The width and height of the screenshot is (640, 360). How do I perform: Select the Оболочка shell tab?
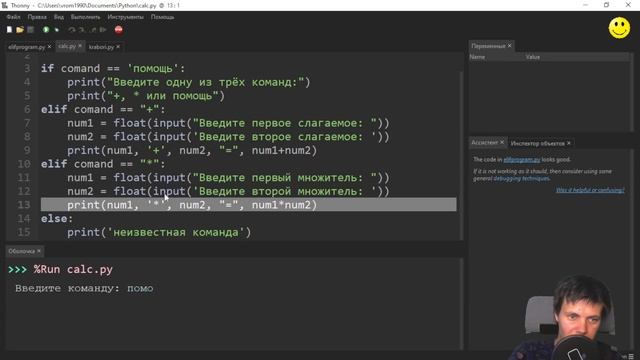pyautogui.click(x=22, y=251)
